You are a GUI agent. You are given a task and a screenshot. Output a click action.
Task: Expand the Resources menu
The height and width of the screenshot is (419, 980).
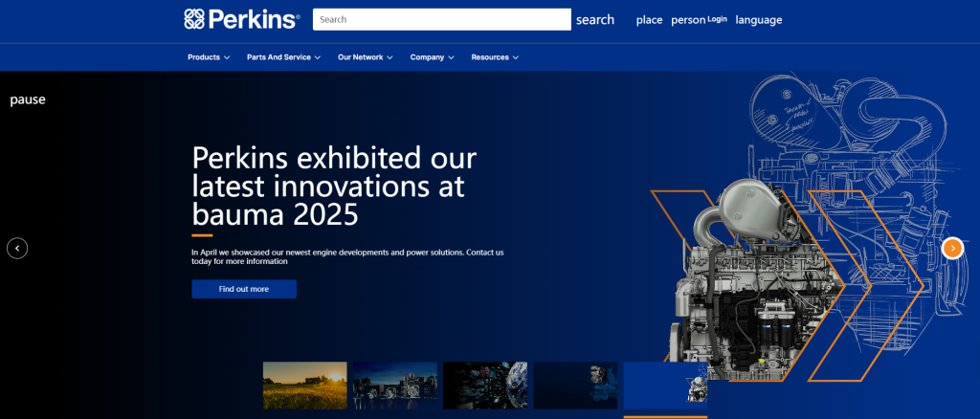click(495, 57)
